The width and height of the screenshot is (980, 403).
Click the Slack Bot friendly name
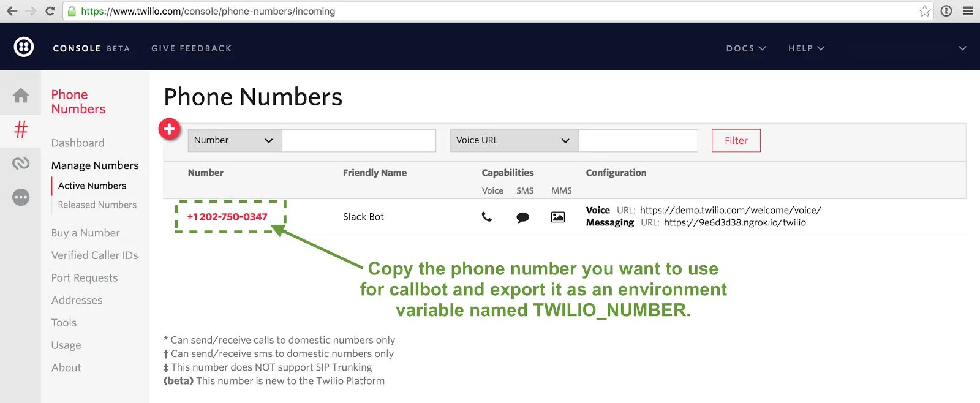click(363, 217)
